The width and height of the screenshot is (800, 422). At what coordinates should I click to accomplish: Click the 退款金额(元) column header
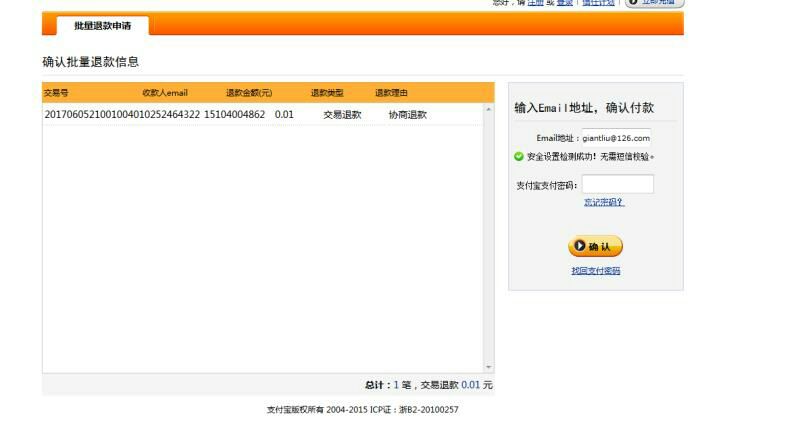click(x=248, y=93)
